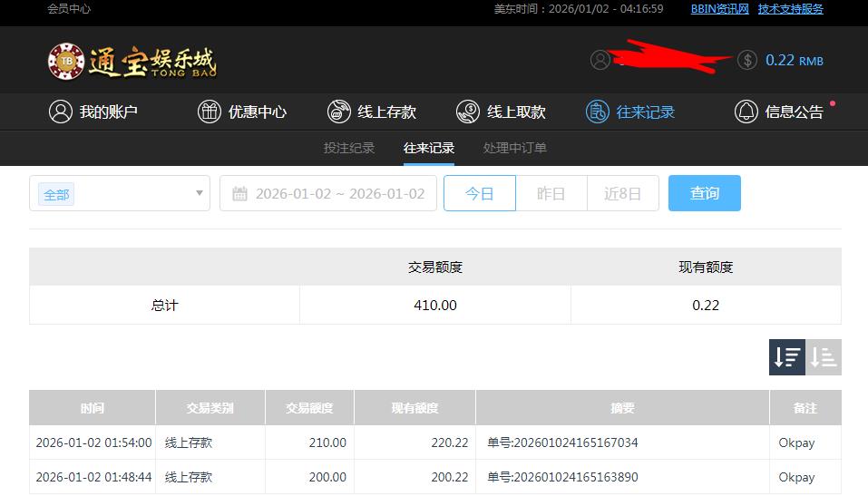Click the 会员中心 header text
The width and height of the screenshot is (868, 496).
[69, 9]
